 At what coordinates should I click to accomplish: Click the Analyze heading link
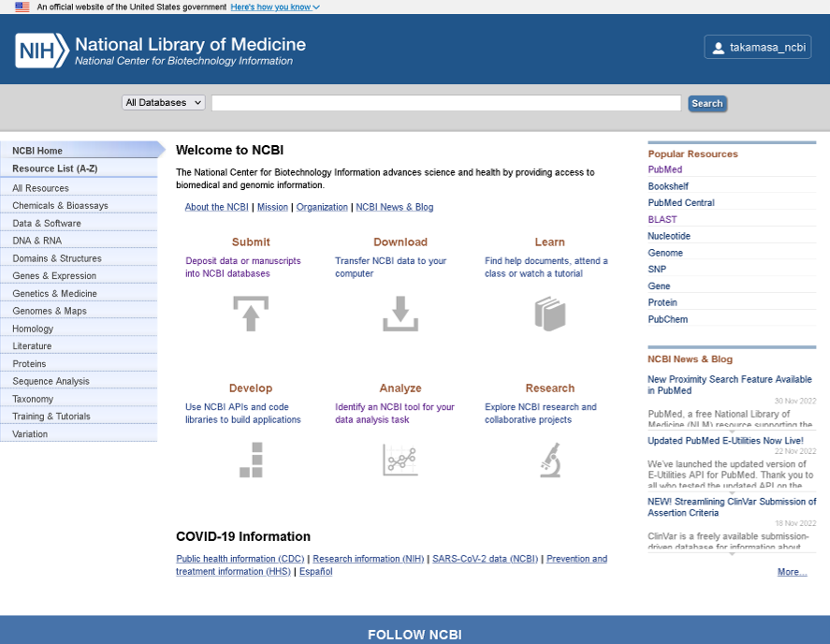(400, 388)
